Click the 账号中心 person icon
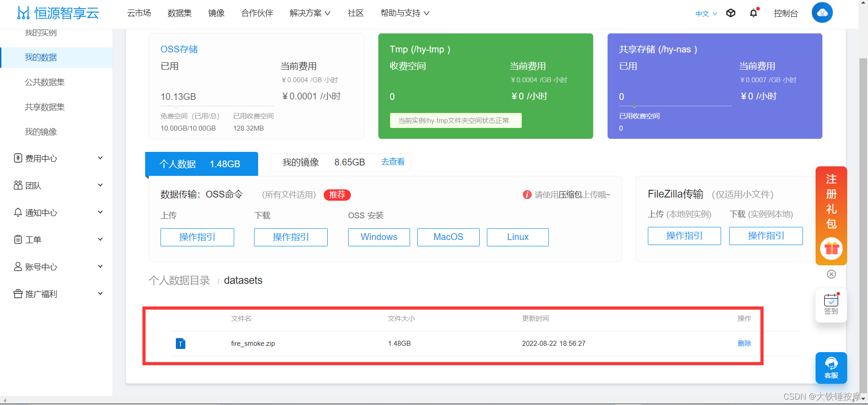The height and width of the screenshot is (405, 868). click(x=18, y=267)
